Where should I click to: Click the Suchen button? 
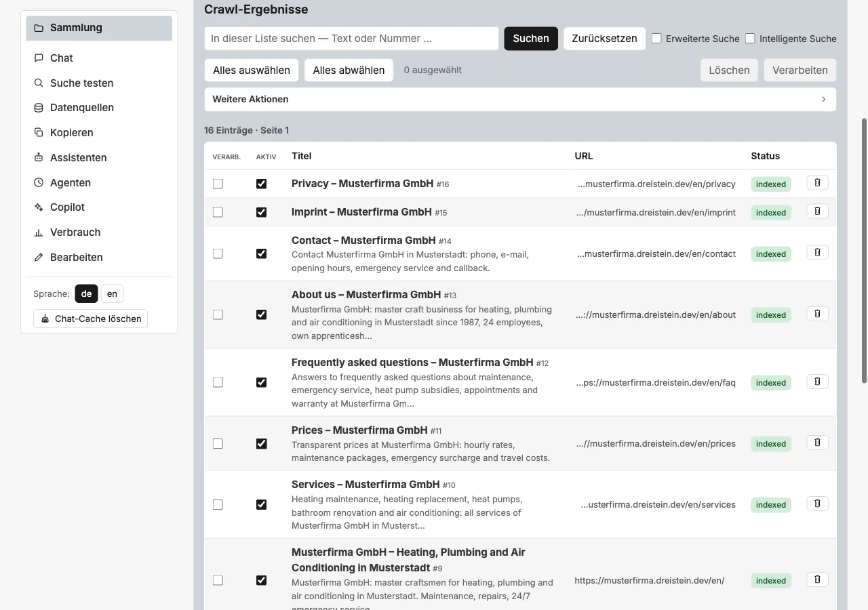coord(531,39)
